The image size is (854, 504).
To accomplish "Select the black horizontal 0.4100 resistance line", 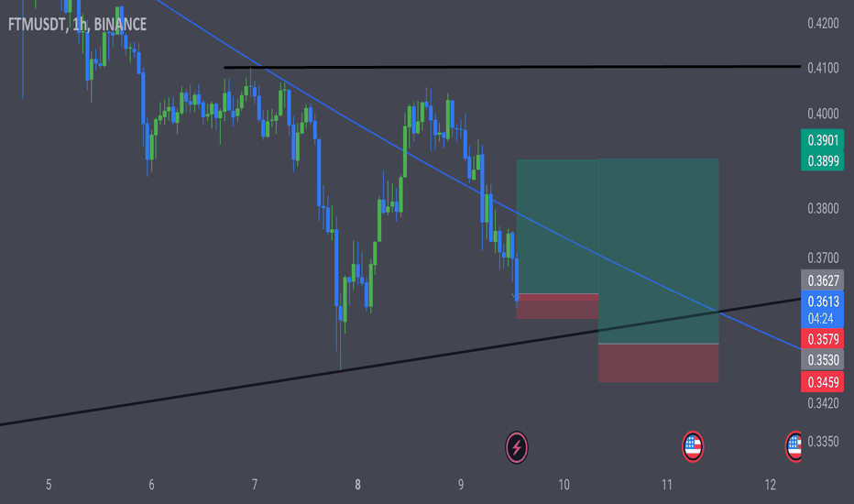I will [512, 67].
